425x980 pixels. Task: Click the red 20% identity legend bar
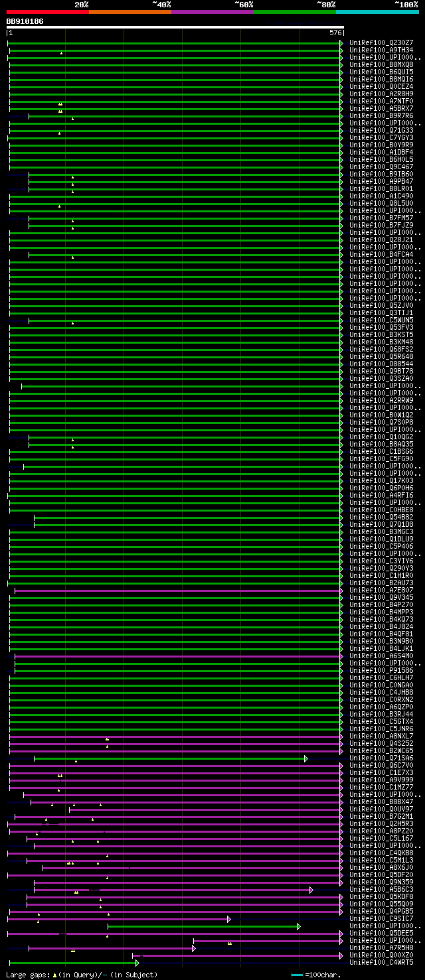[48, 12]
